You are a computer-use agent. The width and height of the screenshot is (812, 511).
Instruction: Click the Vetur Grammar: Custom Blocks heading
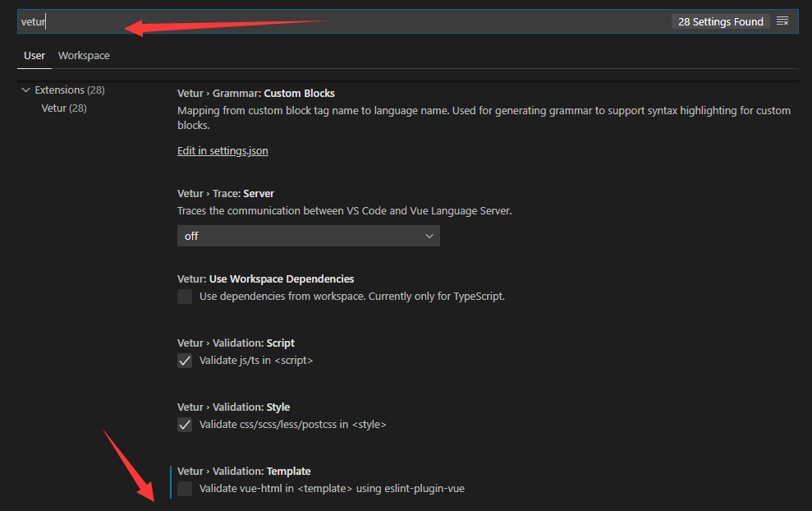255,93
